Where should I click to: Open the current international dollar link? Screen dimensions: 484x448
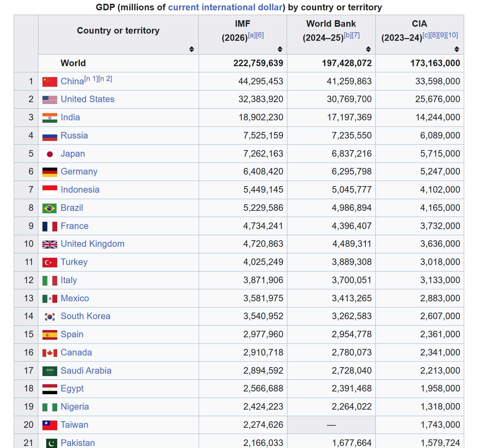[225, 7]
